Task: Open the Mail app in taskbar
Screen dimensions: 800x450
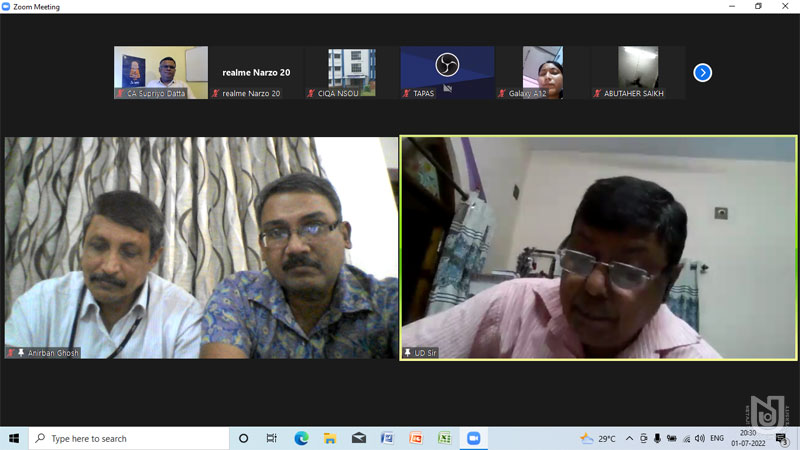Action: pyautogui.click(x=359, y=438)
